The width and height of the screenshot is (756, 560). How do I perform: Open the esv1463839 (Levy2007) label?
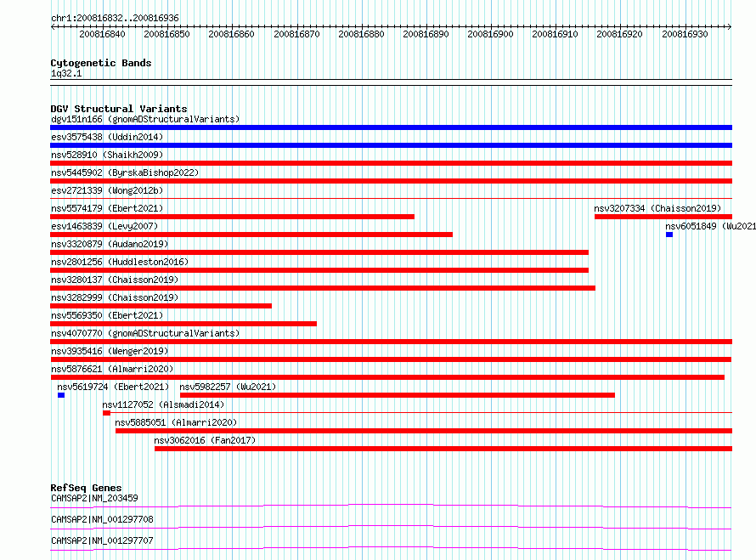104,226
